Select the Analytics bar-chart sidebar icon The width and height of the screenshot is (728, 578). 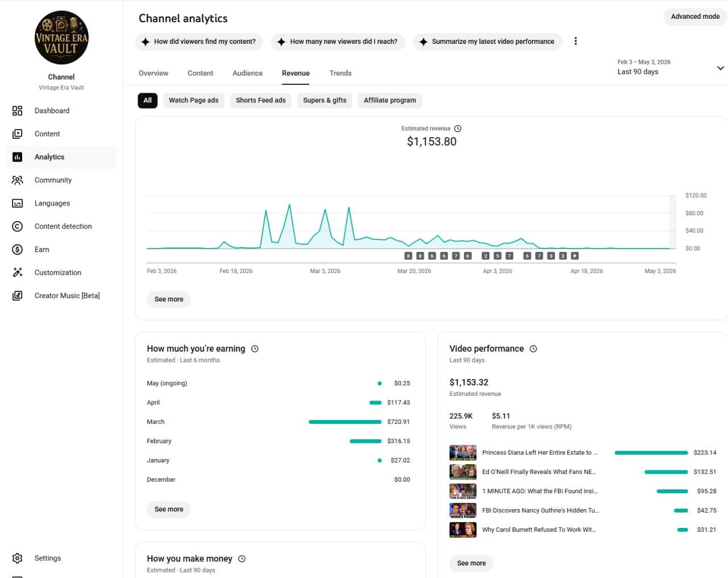click(18, 157)
